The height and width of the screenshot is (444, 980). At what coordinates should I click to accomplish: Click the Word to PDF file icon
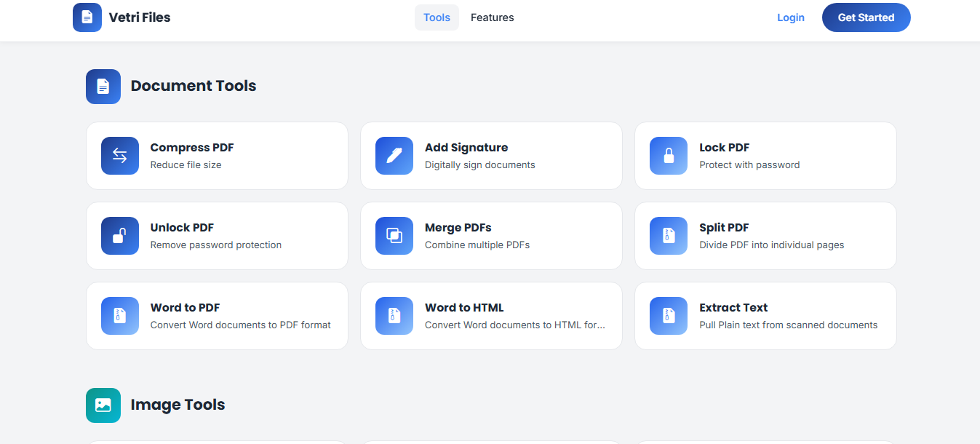[120, 316]
